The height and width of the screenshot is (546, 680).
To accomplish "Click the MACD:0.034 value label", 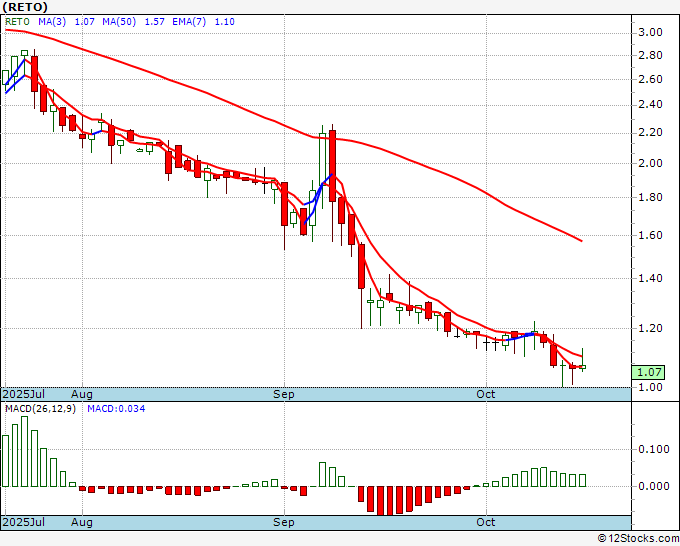I will [116, 409].
